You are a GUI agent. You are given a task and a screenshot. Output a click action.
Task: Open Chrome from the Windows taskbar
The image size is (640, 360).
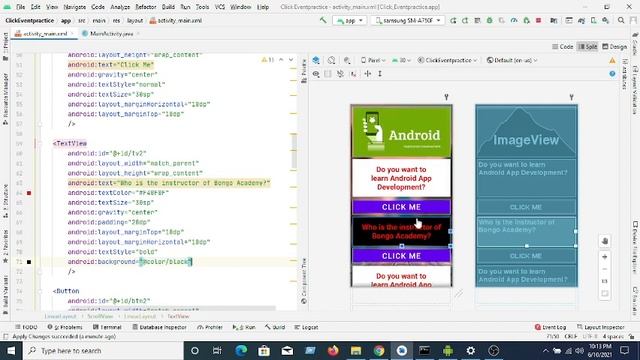tap(379, 351)
